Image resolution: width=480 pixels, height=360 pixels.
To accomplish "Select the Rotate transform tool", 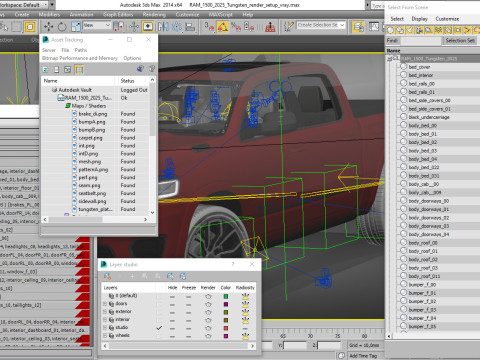I will tap(62, 26).
